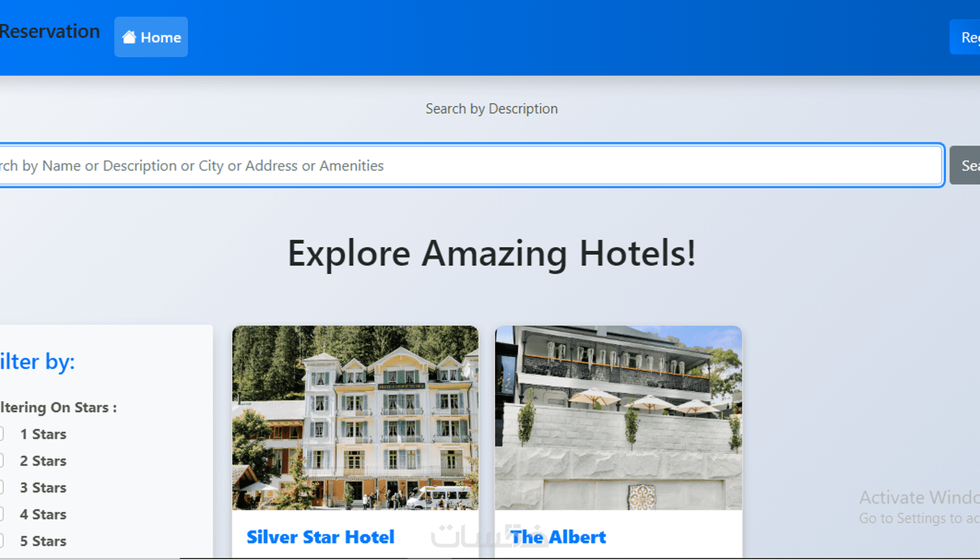
Task: Check the 3 Stars filter option
Action: point(1,488)
